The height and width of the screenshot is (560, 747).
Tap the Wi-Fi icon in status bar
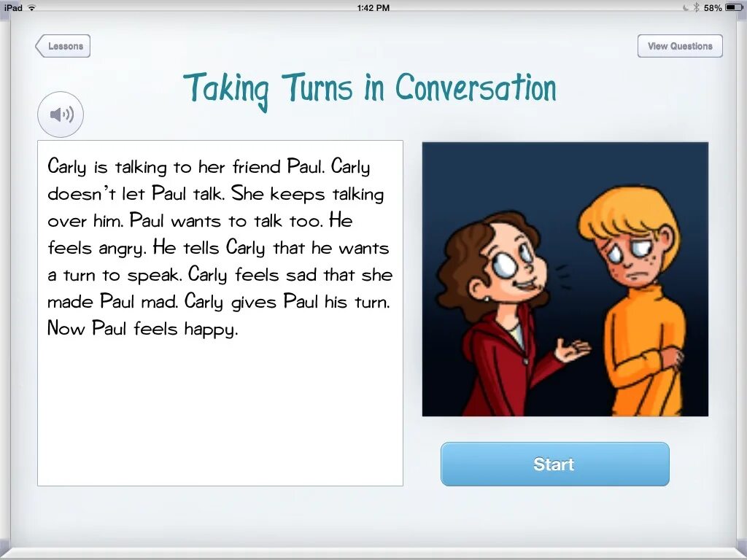click(32, 7)
